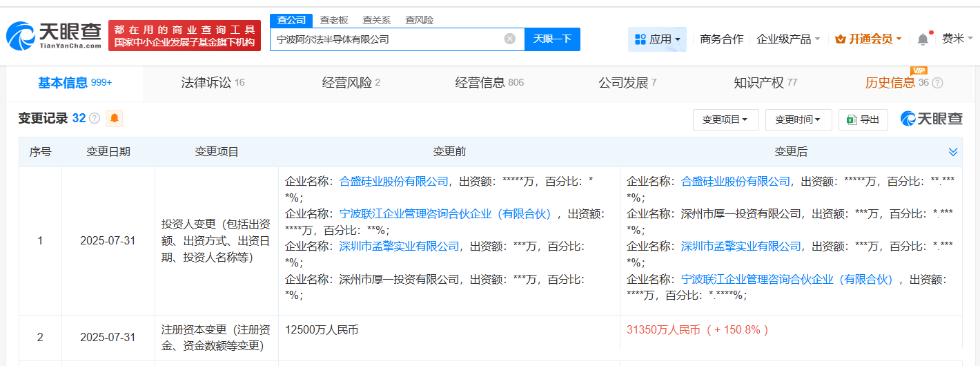980x366 pixels.
Task: Click help icon beside 历史信息 36
Action: 937,83
